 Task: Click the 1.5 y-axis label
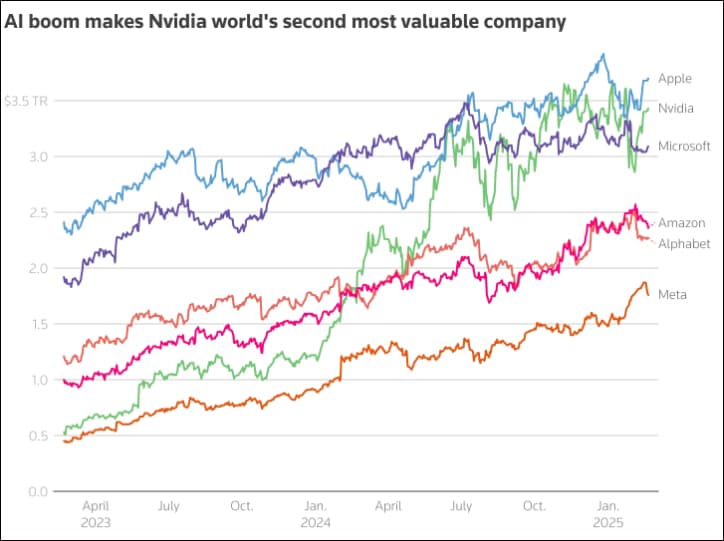pyautogui.click(x=39, y=325)
